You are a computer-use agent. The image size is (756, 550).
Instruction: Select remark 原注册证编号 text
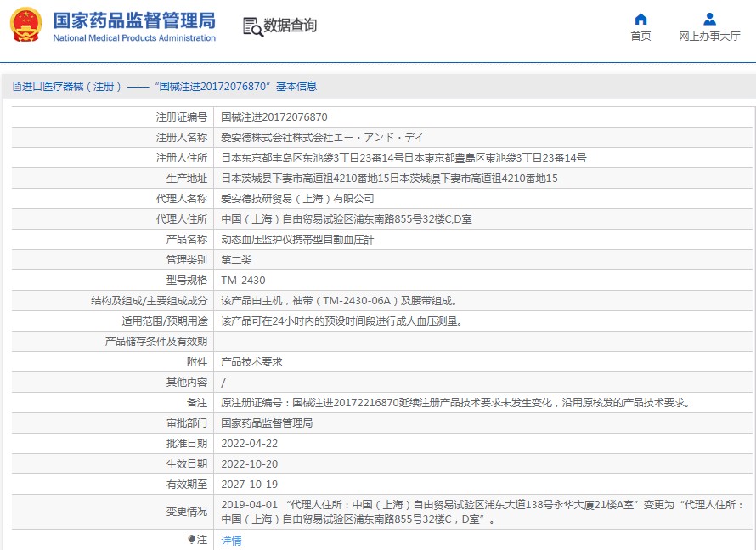coord(456,403)
